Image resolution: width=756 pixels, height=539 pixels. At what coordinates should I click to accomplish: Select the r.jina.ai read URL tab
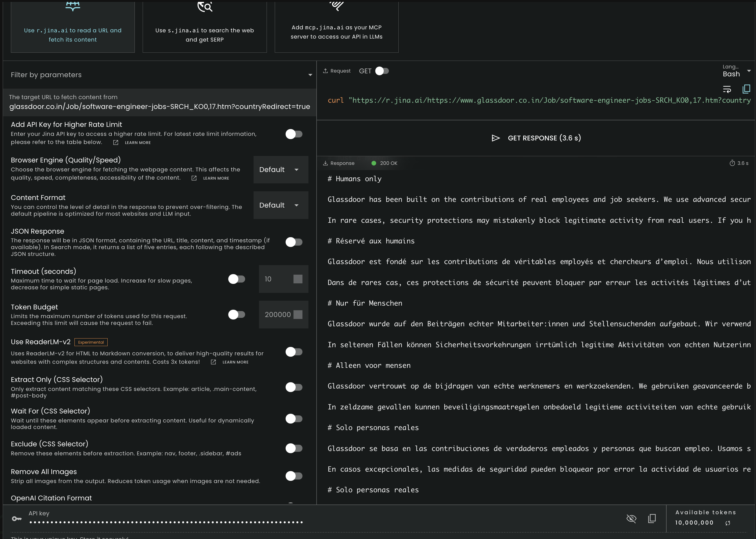pyautogui.click(x=73, y=27)
